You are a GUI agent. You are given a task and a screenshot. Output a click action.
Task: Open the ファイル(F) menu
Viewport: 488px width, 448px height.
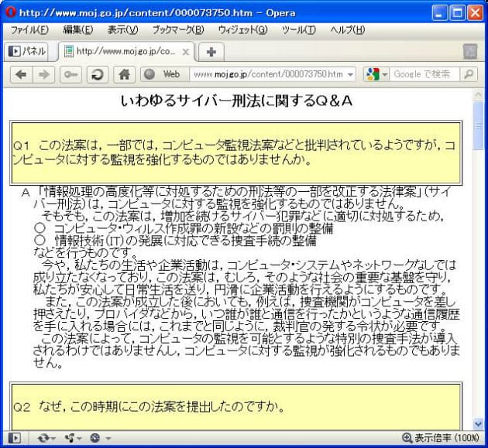tap(29, 29)
